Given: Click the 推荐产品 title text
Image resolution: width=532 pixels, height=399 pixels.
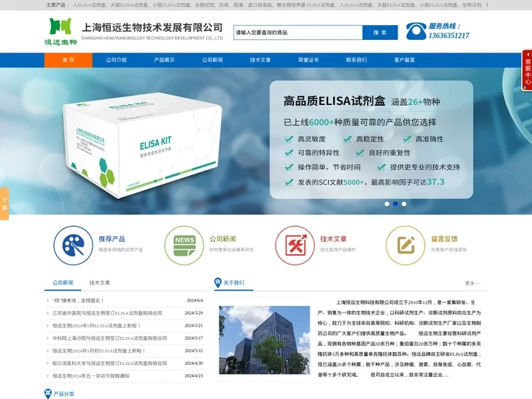Looking at the screenshot, I should coord(112,239).
